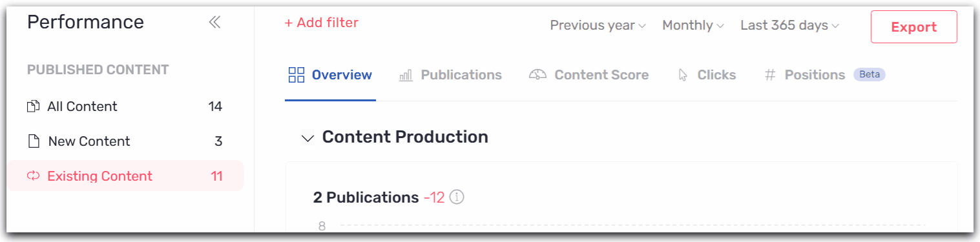This screenshot has height=242, width=980.
Task: Click the Export button
Action: (x=913, y=27)
